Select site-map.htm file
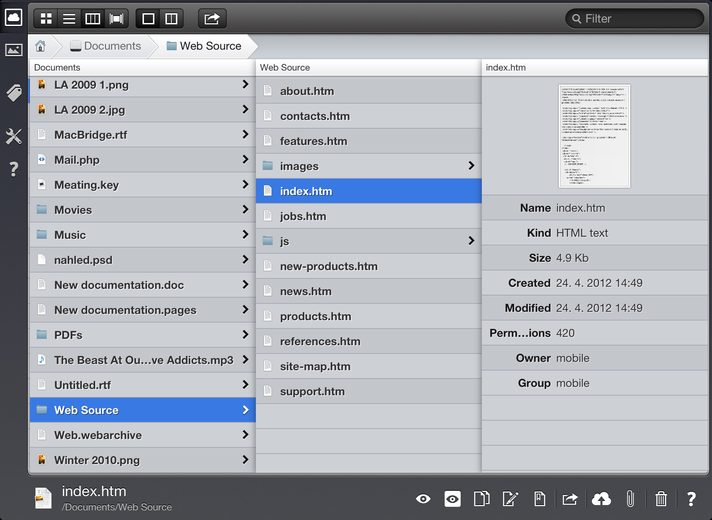The image size is (712, 520). (368, 366)
